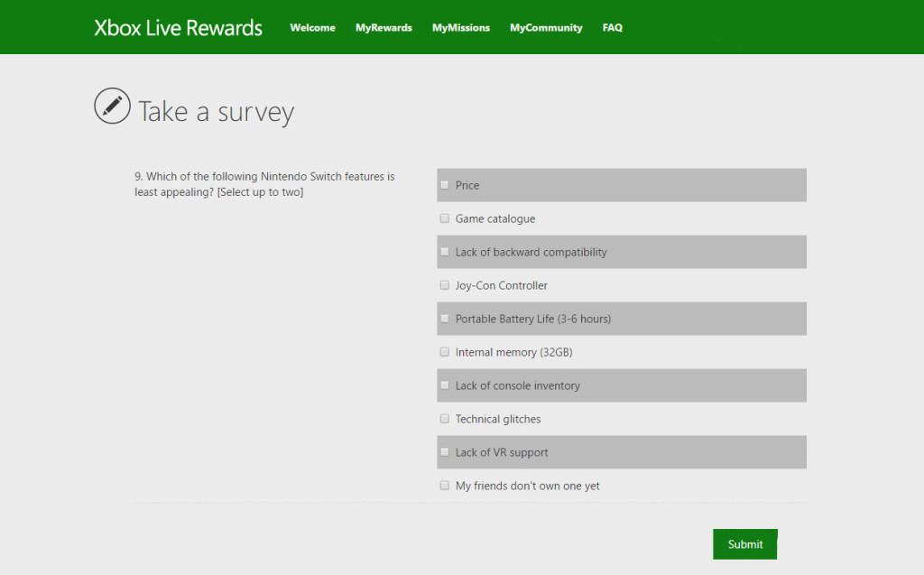Tick Lack of console inventory checkbox
Image resolution: width=924 pixels, height=575 pixels.
click(444, 385)
